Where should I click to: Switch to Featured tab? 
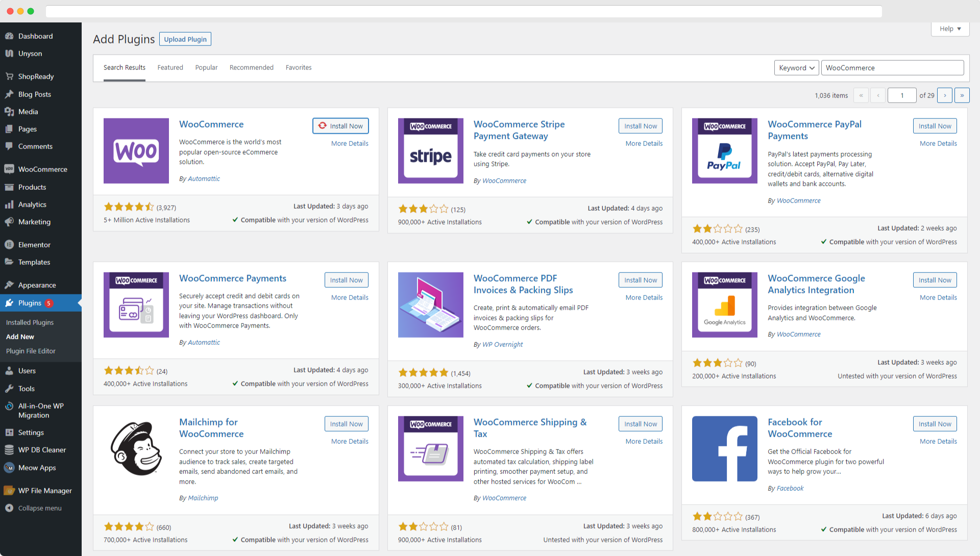click(170, 67)
